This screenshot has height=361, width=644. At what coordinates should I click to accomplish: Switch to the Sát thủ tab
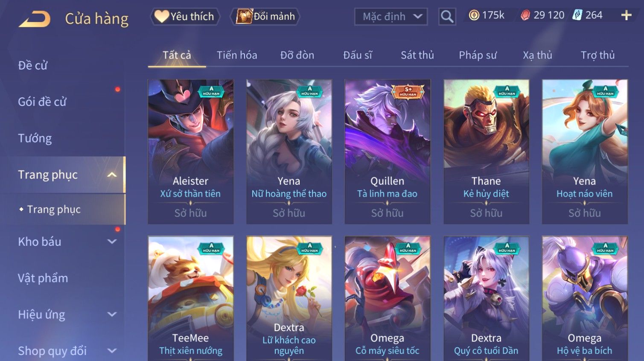point(417,55)
